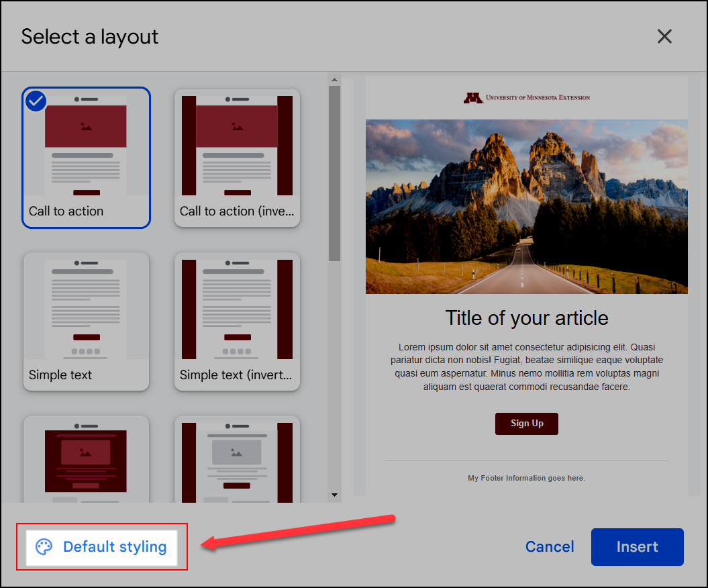
Task: Click the blue checkmark on Call to action
Action: click(36, 101)
